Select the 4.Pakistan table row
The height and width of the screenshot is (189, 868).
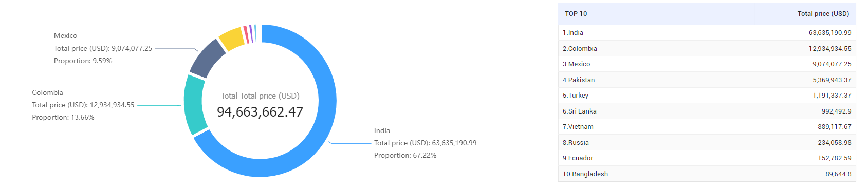click(707, 80)
